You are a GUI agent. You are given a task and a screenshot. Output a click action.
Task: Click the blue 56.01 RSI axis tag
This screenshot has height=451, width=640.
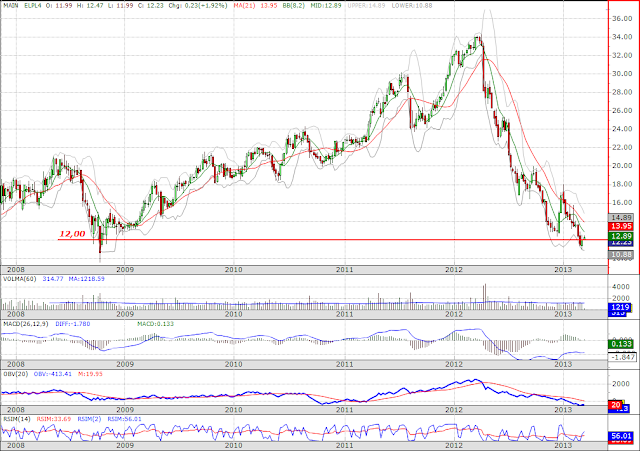point(620,436)
